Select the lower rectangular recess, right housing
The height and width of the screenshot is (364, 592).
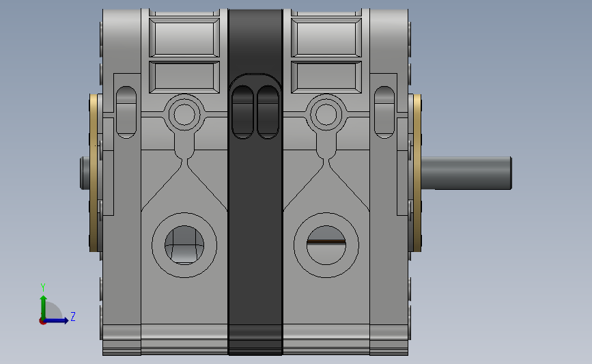click(326, 77)
